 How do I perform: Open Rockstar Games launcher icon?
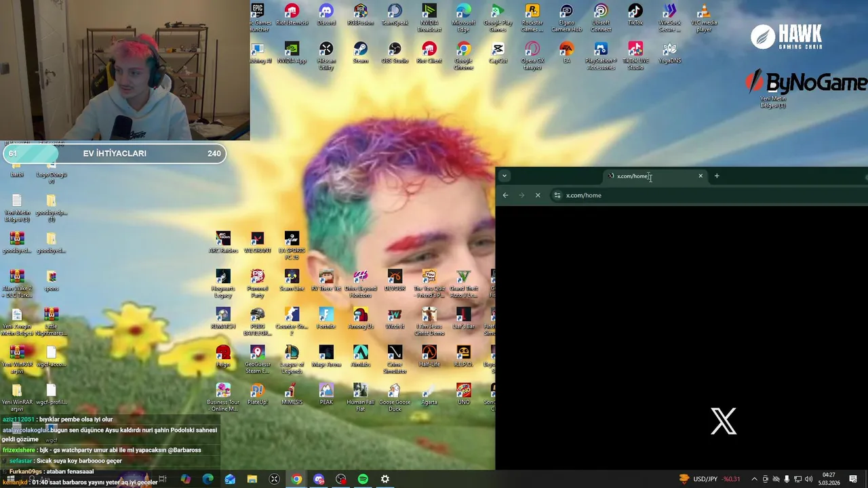(x=532, y=18)
